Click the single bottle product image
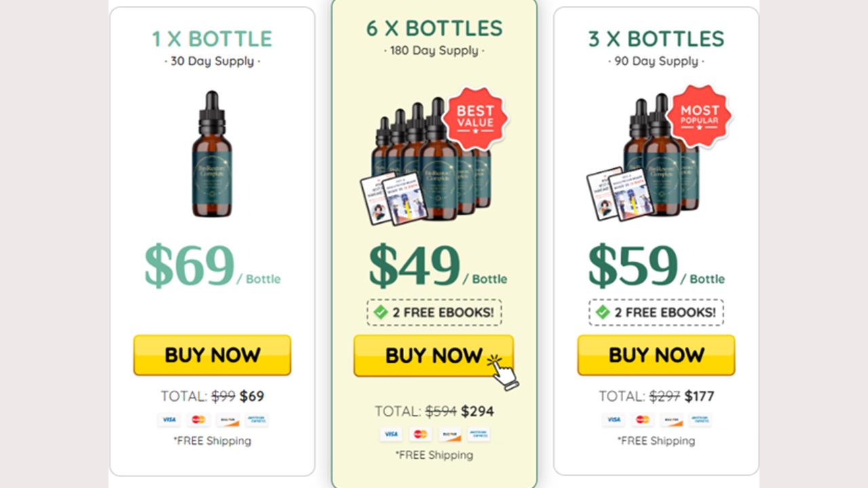The image size is (868, 488). pos(212,154)
